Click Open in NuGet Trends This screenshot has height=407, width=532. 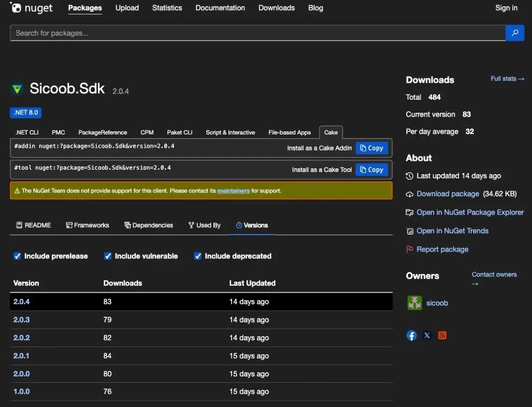(452, 231)
